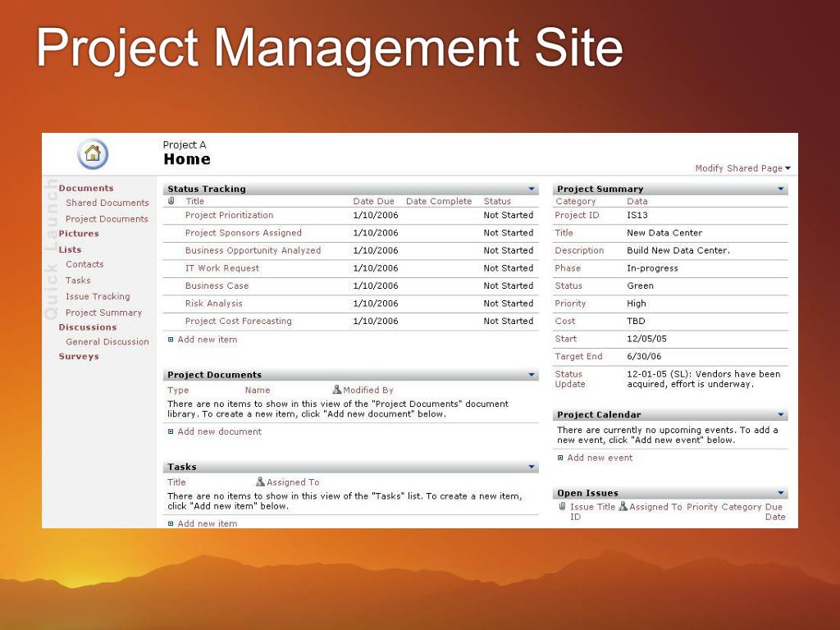
Task: Open Open Issues web part menu arrow
Action: 781,493
